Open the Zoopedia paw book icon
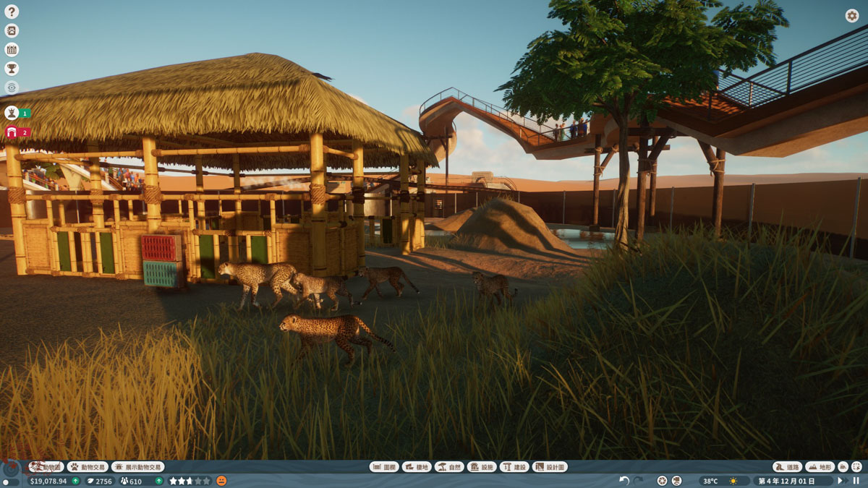Image resolution: width=868 pixels, height=488 pixels. [12, 30]
